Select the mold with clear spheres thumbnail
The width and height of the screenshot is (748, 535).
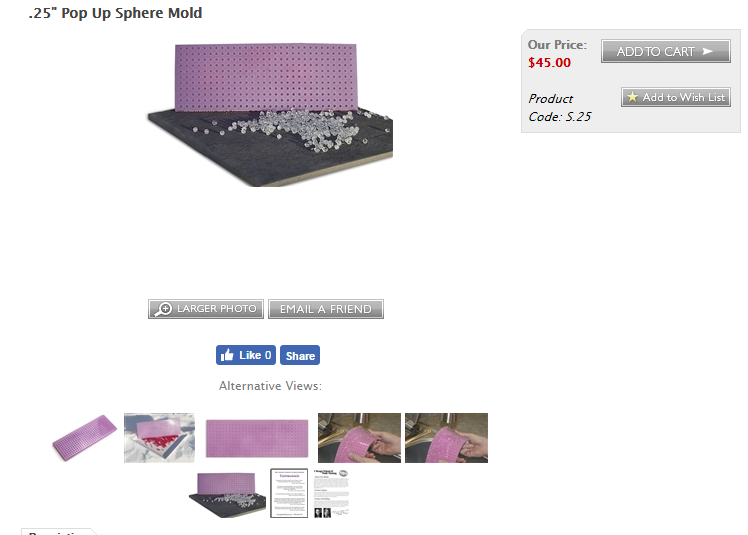(x=227, y=494)
